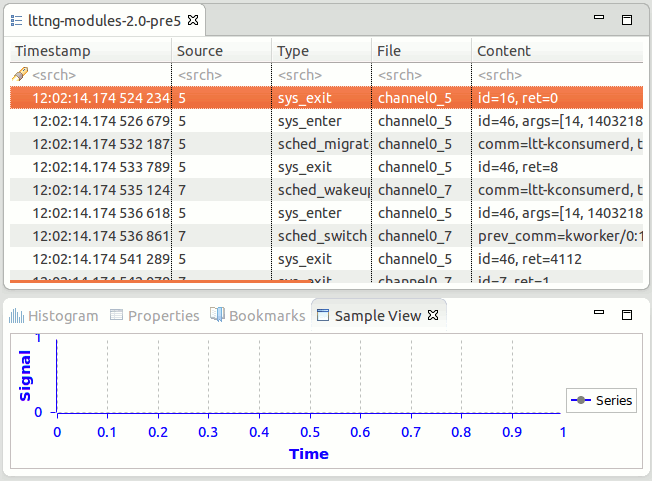Click the Histogram view icon

point(16,316)
